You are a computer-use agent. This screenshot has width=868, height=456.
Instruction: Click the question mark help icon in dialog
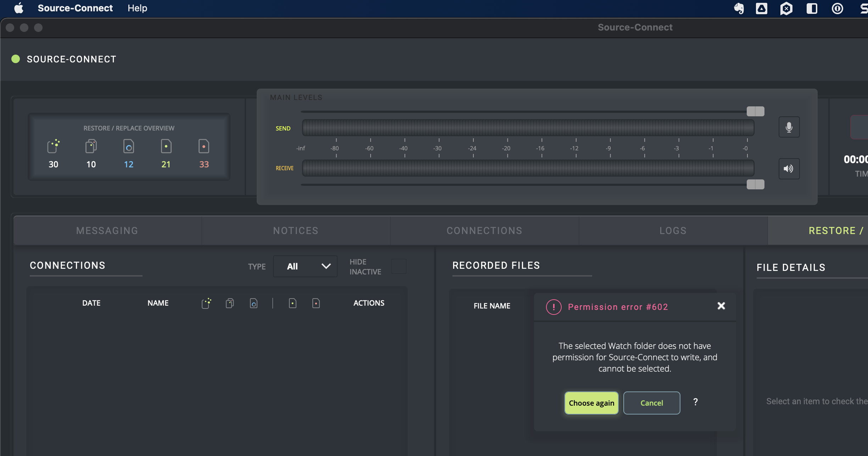click(695, 402)
